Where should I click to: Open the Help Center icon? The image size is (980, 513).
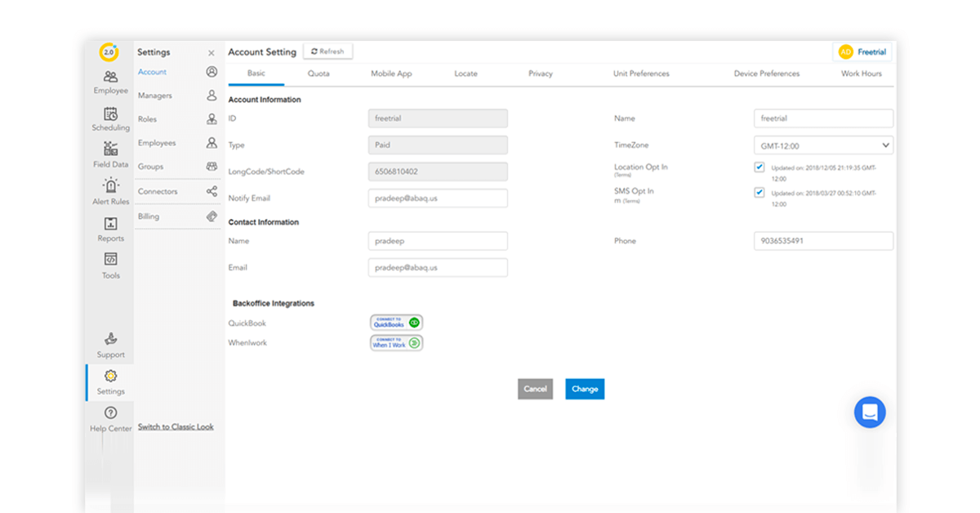coord(110,413)
